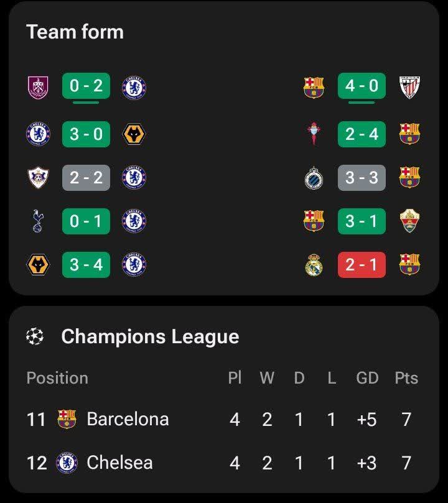Select the Barcelona row in standings
This screenshot has height=503, width=448.
223,419
